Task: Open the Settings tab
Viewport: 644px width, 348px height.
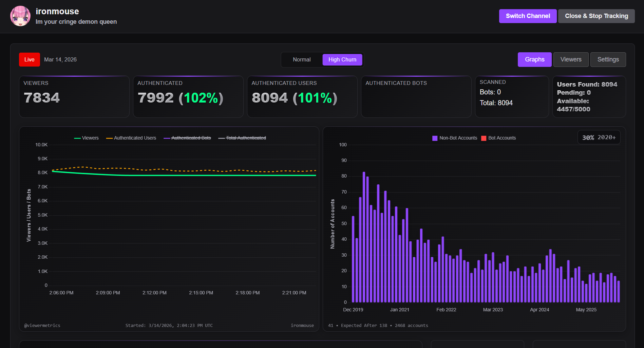Action: click(608, 60)
